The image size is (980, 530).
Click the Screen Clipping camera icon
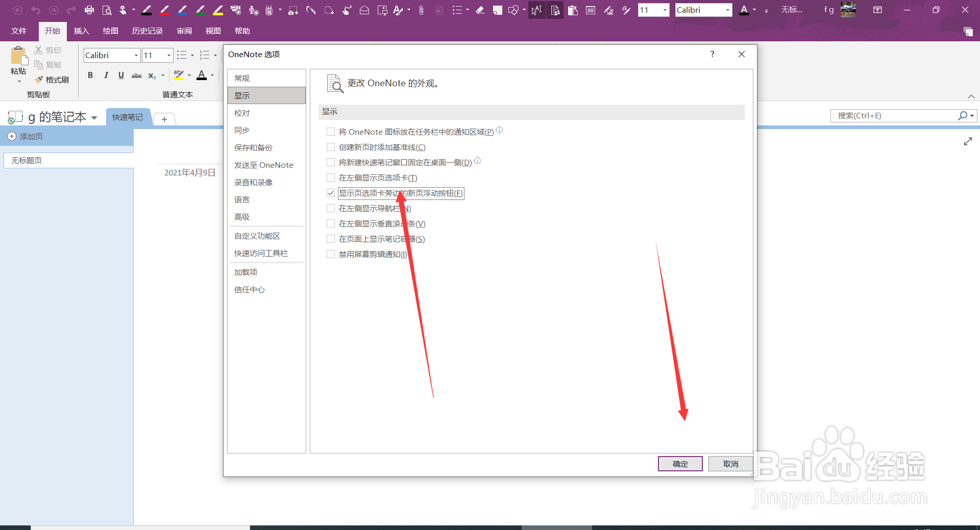pos(293,10)
